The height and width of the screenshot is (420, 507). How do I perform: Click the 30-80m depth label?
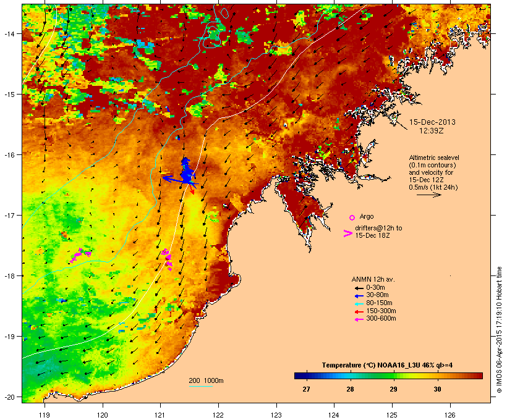tap(377, 295)
